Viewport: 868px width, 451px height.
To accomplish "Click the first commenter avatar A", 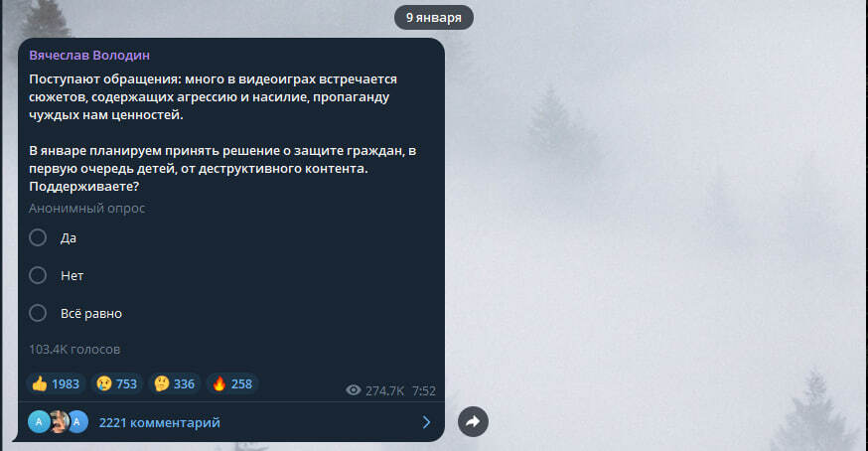I will 38,422.
